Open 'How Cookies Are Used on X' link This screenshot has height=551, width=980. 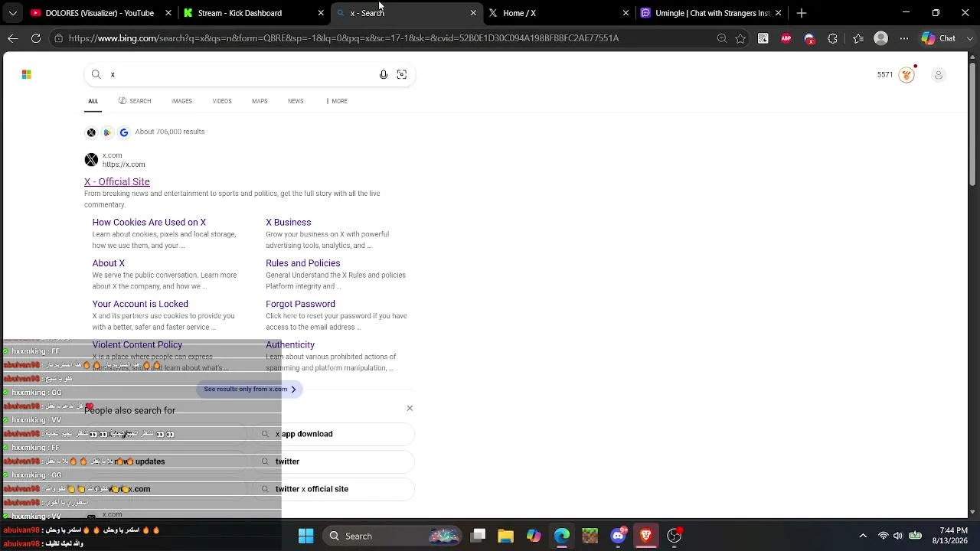[x=149, y=222]
